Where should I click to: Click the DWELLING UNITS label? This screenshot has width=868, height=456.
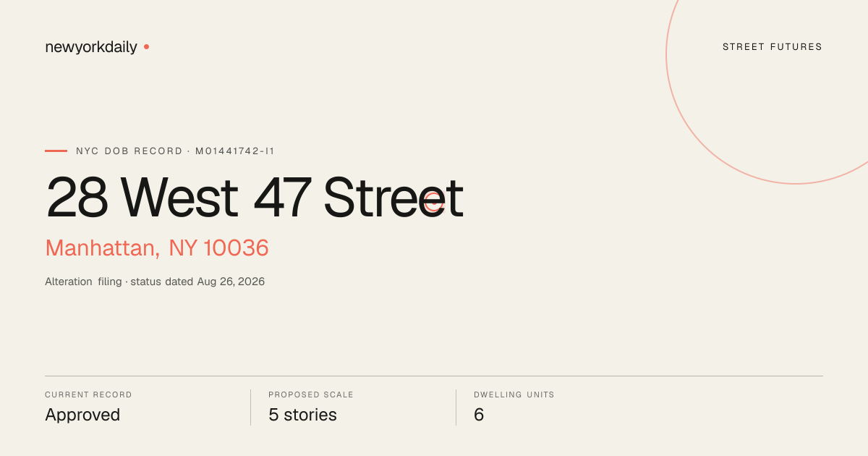514,395
